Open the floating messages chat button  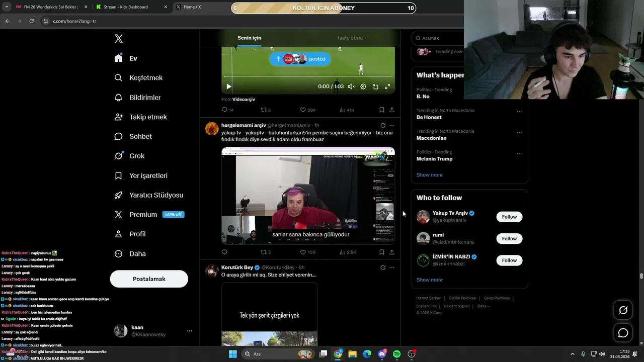click(x=623, y=333)
